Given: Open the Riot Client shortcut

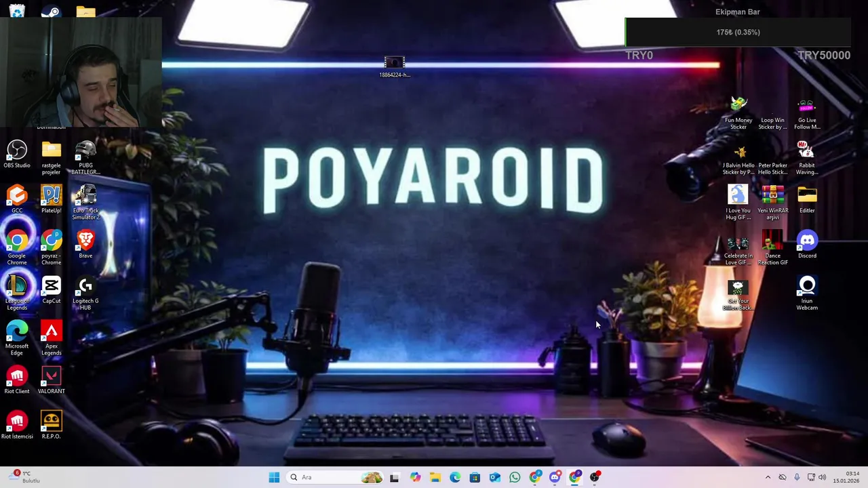Looking at the screenshot, I should click(17, 380).
